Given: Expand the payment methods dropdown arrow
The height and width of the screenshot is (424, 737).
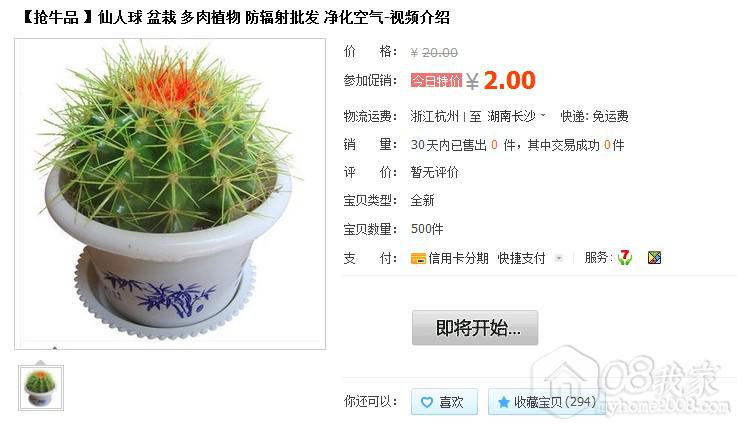Looking at the screenshot, I should (x=558, y=258).
